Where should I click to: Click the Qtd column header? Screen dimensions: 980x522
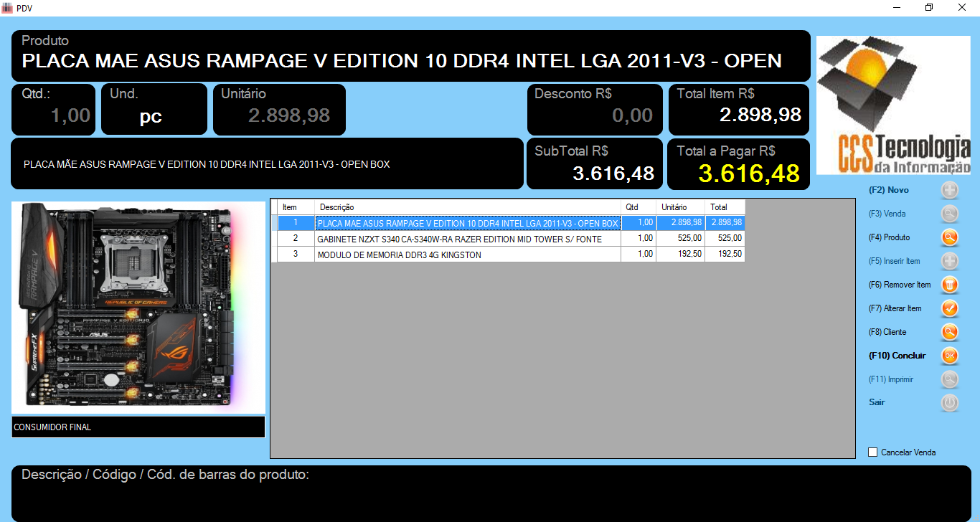click(639, 207)
